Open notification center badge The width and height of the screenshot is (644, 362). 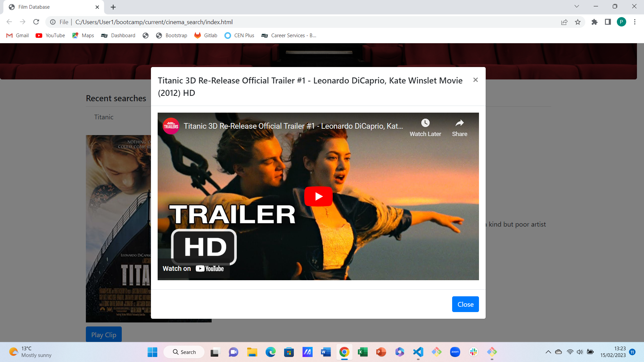click(x=632, y=352)
